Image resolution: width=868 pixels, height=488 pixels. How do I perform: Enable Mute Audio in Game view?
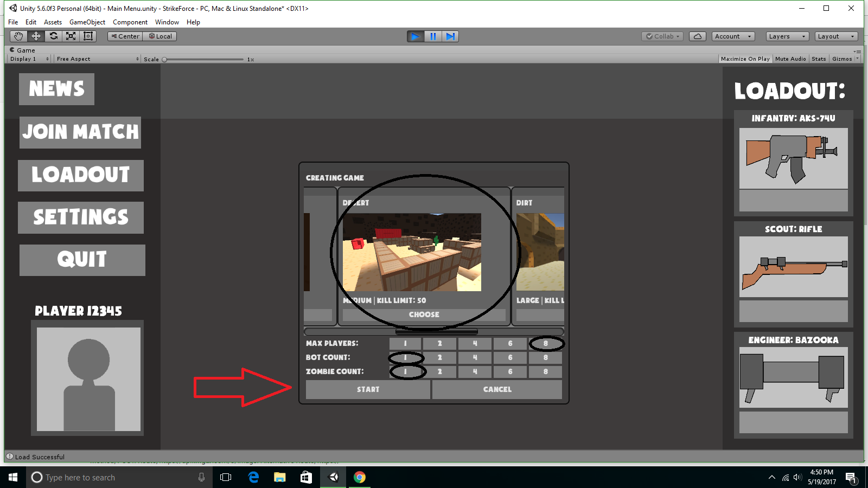click(790, 59)
